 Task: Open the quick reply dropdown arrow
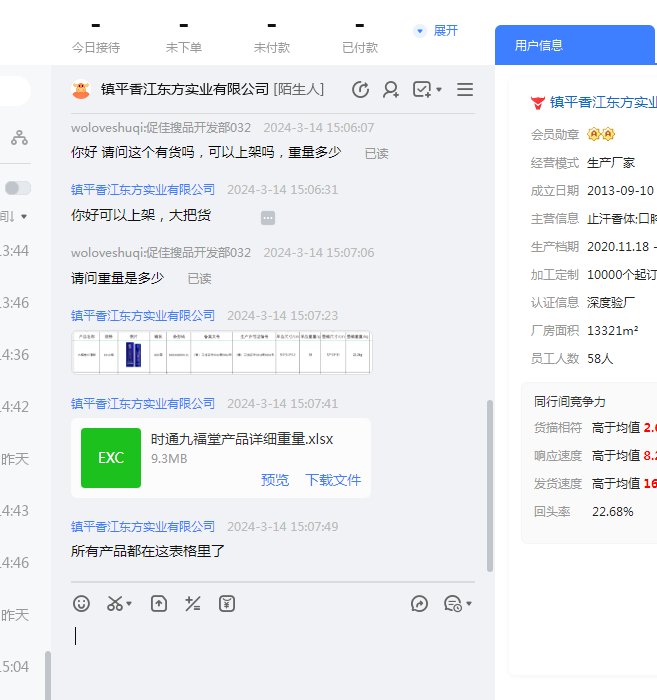pos(468,604)
